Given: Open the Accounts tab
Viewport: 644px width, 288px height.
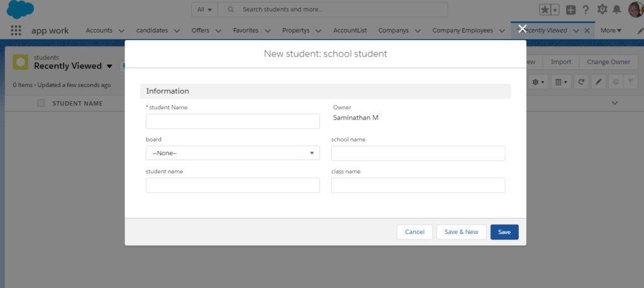Looking at the screenshot, I should point(99,30).
